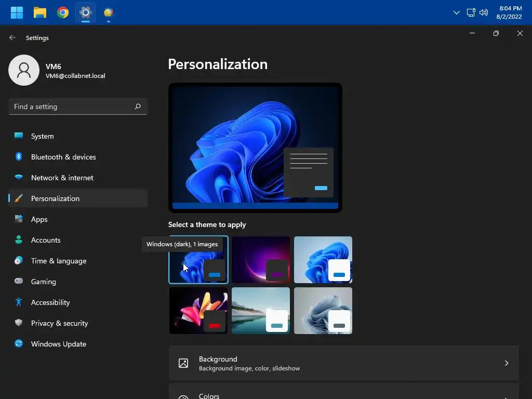Viewport: 532px width, 399px height.
Task: Restore down the Settings window
Action: click(x=496, y=33)
